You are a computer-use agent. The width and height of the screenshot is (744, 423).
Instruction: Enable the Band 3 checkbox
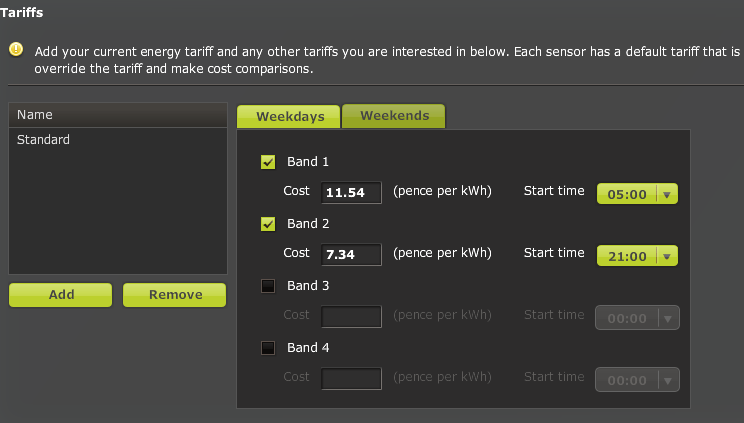pos(268,286)
